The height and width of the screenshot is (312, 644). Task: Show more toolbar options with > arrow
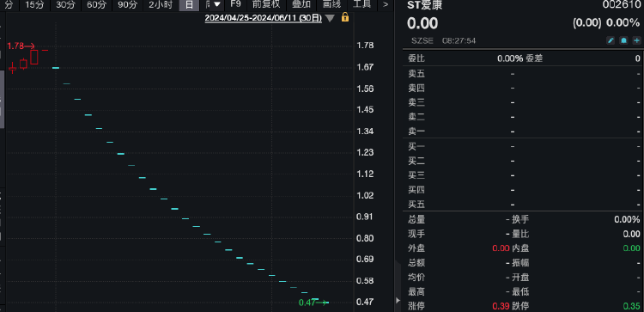(386, 5)
